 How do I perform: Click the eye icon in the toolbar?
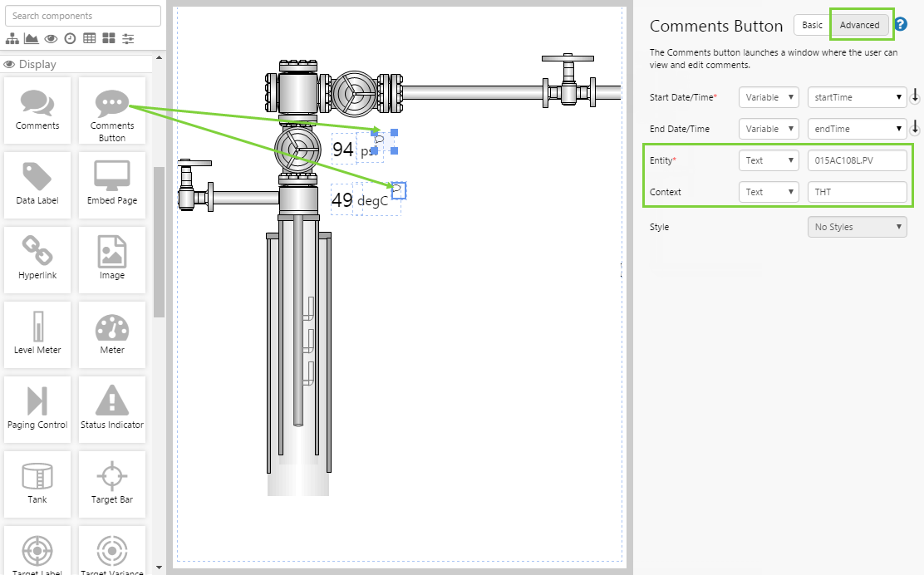click(x=51, y=38)
